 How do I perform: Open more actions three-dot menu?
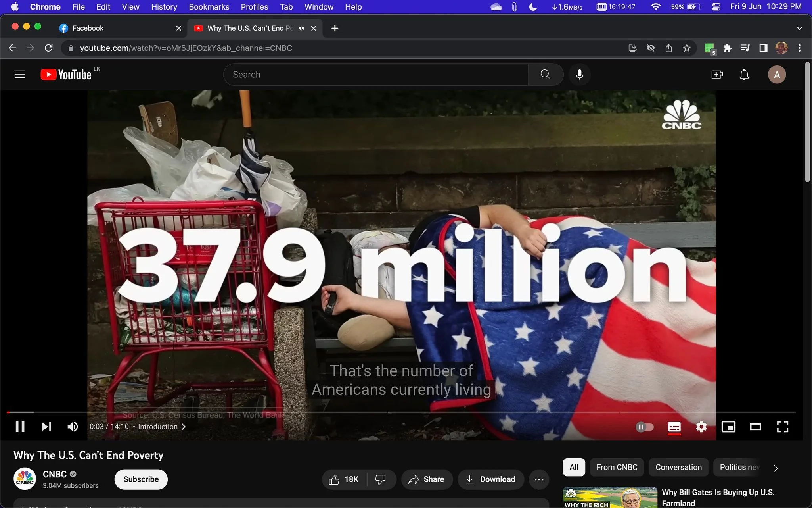(539, 479)
